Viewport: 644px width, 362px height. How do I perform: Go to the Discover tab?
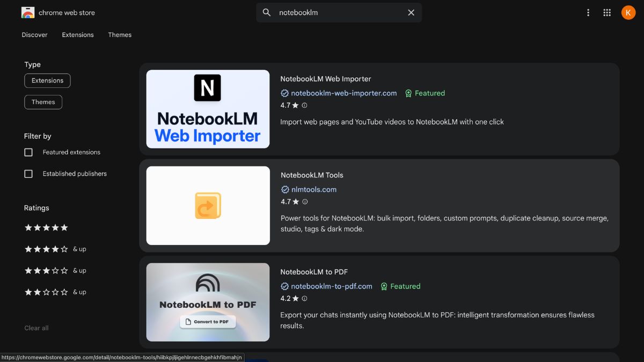34,35
